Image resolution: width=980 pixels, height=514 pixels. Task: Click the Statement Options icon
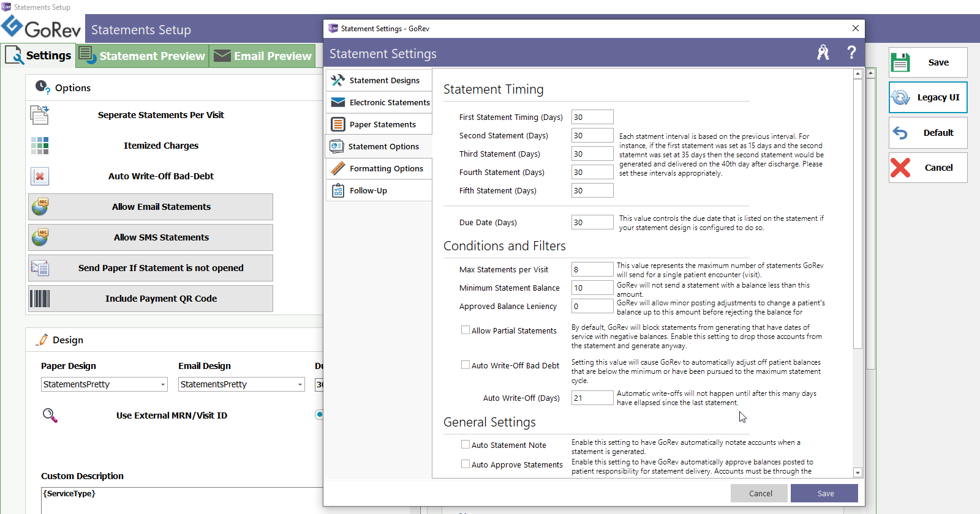(336, 146)
